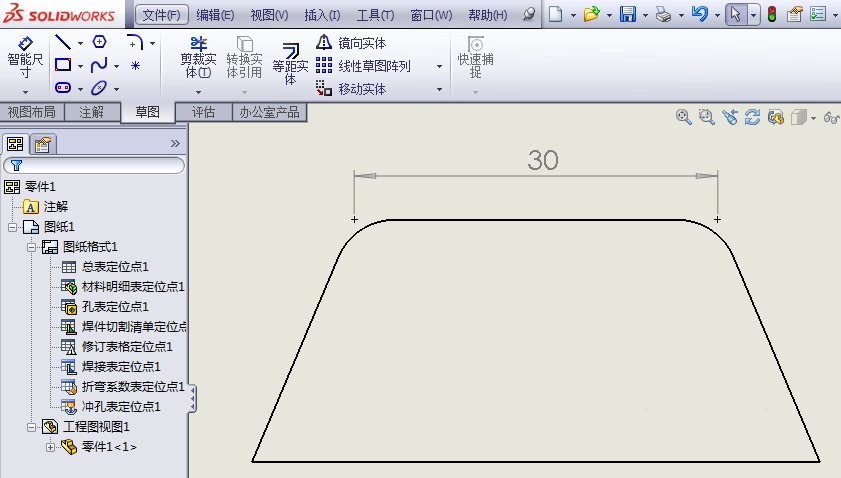This screenshot has height=478, width=841.
Task: Open the 工具(T) menu
Action: pyautogui.click(x=375, y=15)
